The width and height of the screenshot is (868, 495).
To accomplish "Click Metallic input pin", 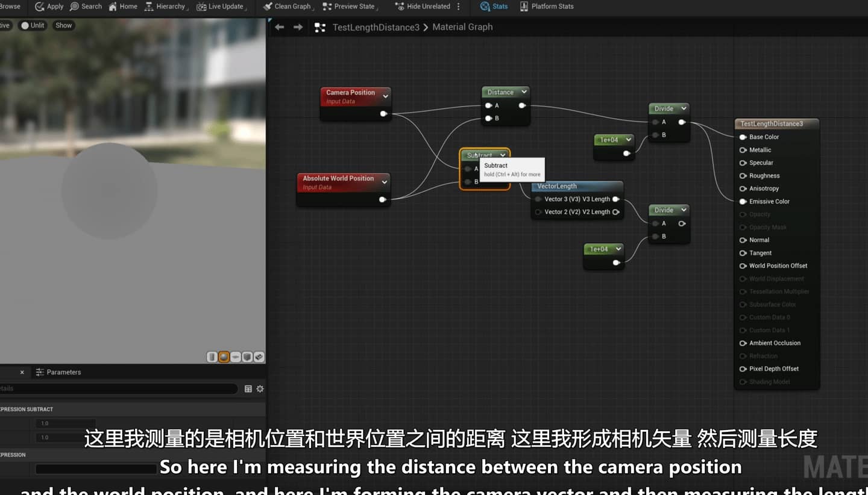I will coord(743,150).
